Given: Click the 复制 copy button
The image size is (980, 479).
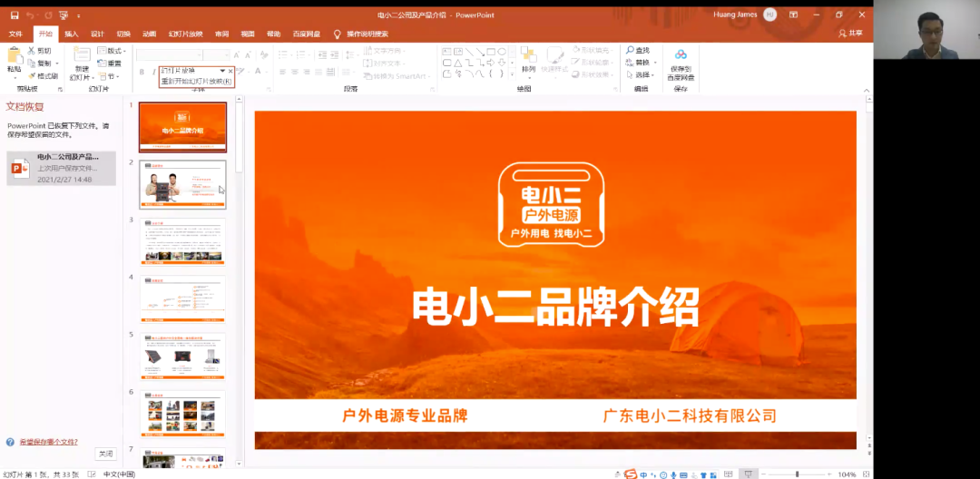Looking at the screenshot, I should [41, 64].
